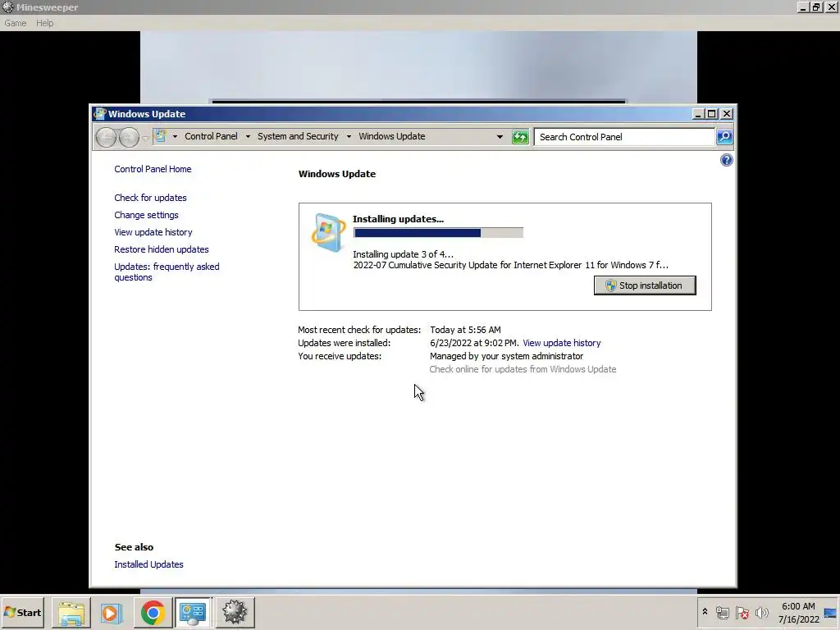Viewport: 840px width, 630px height.
Task: Restore down the Minesweeper window
Action: [816, 7]
